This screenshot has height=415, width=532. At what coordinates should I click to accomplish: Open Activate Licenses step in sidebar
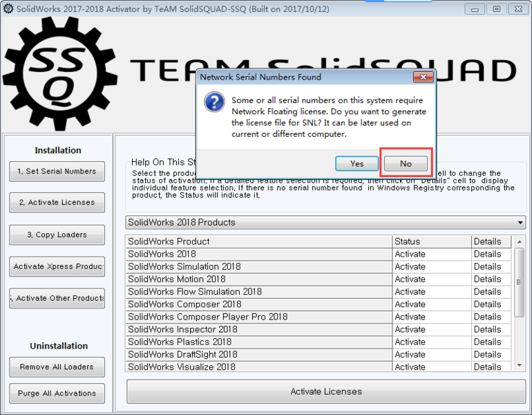(x=57, y=203)
